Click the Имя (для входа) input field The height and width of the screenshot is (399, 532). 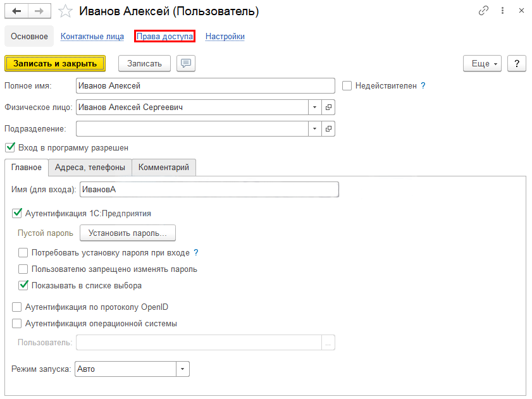click(x=209, y=189)
